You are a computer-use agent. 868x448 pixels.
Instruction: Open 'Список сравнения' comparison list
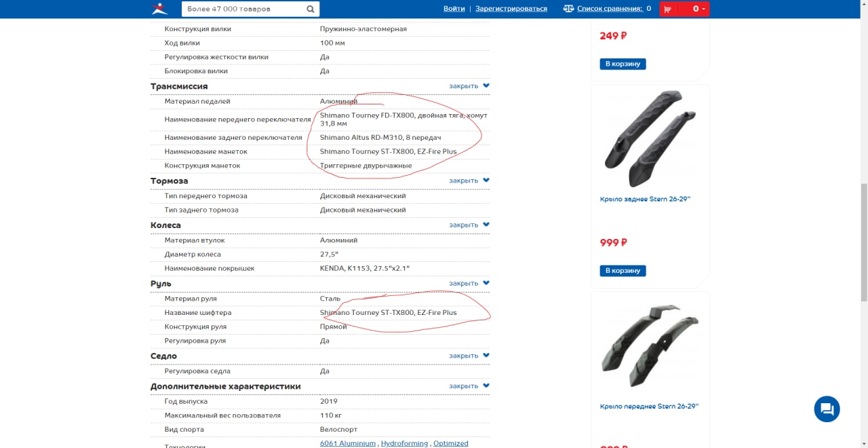click(x=610, y=9)
